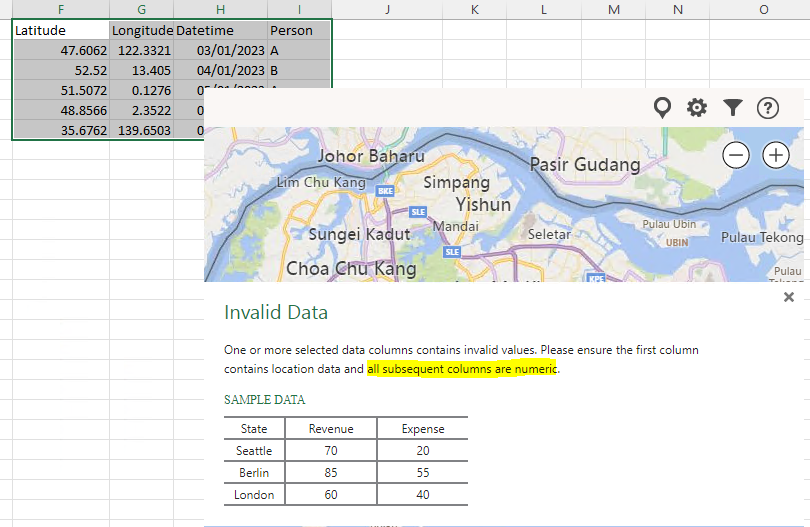Select cell with longitude 139.6503
The image size is (810, 527).
(142, 130)
